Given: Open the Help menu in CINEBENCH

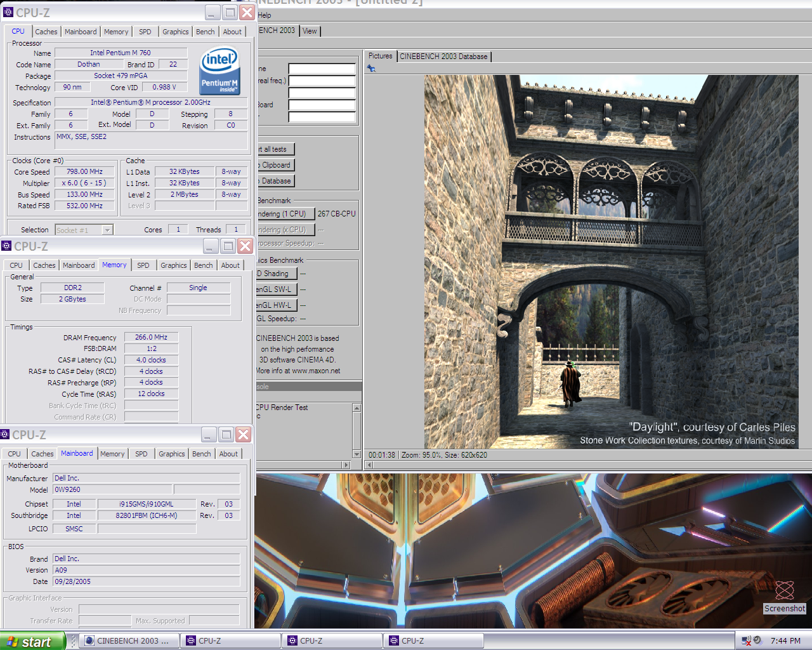Looking at the screenshot, I should (x=265, y=15).
